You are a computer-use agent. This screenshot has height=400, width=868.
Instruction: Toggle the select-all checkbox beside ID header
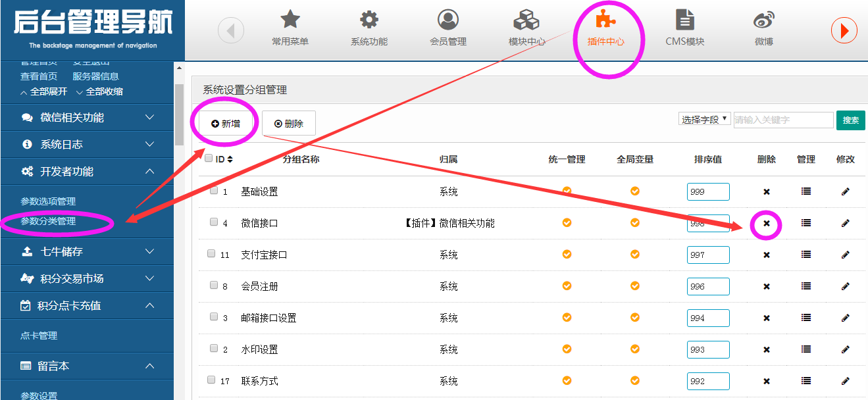209,159
